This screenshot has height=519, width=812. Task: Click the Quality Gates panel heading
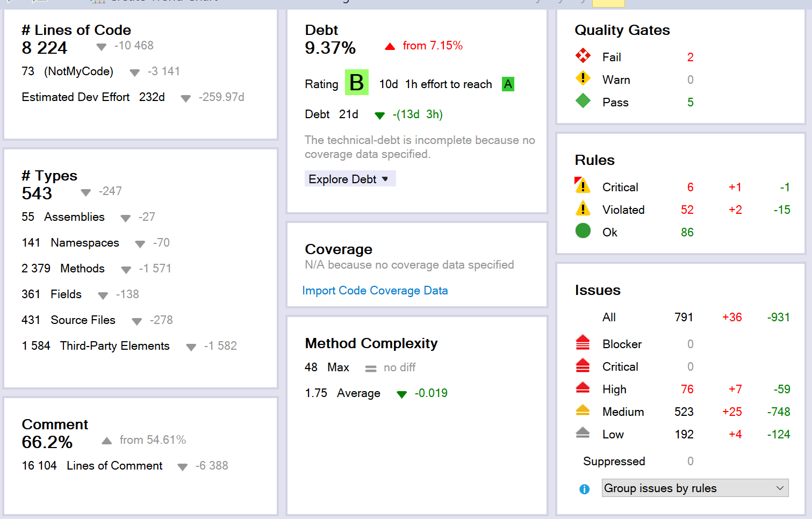[622, 30]
